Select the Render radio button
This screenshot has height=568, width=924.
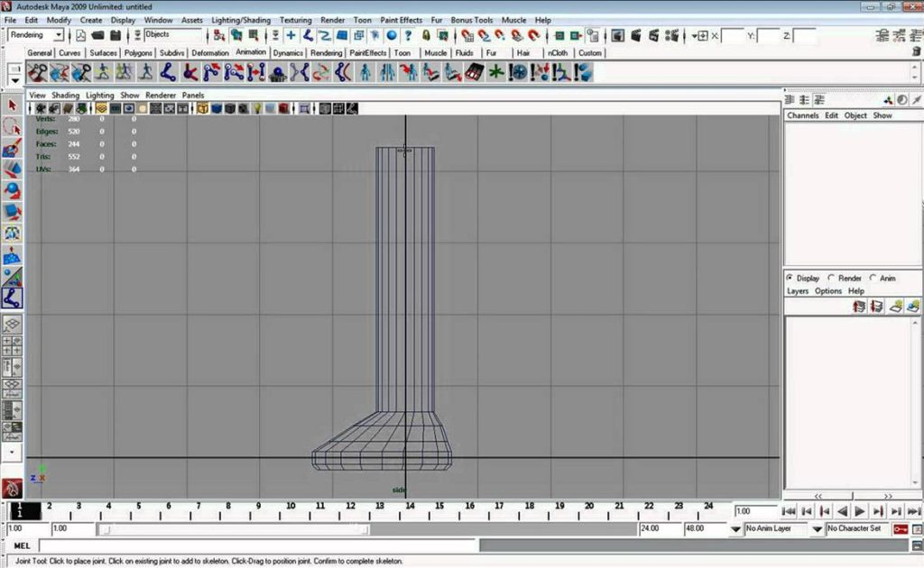click(831, 277)
